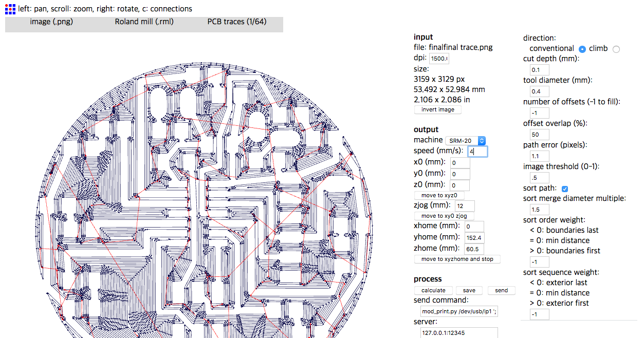Select climb cut direction

point(616,49)
